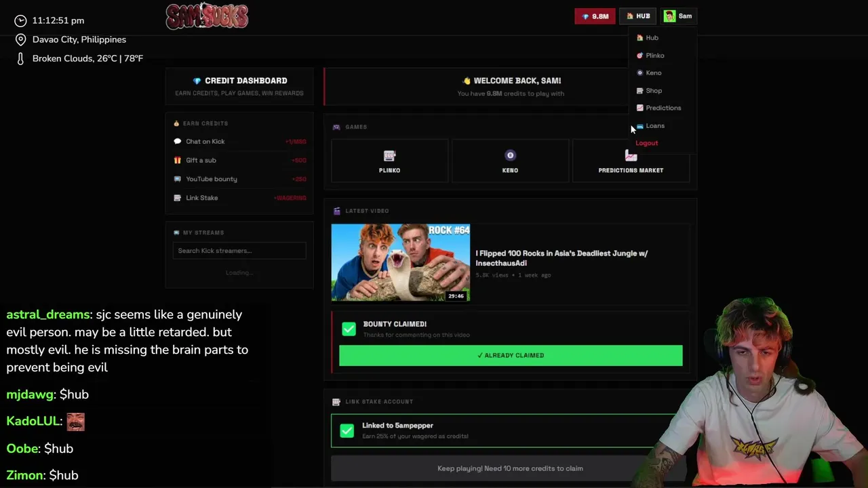This screenshot has height=488, width=868.
Task: Open the Plinko game card
Action: pos(390,161)
